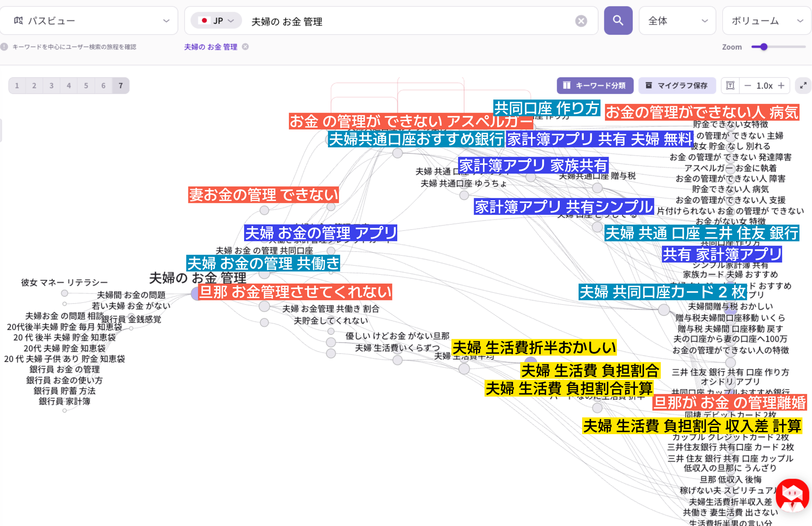Switch to depth tab 2
This screenshot has width=812, height=526.
(34, 85)
